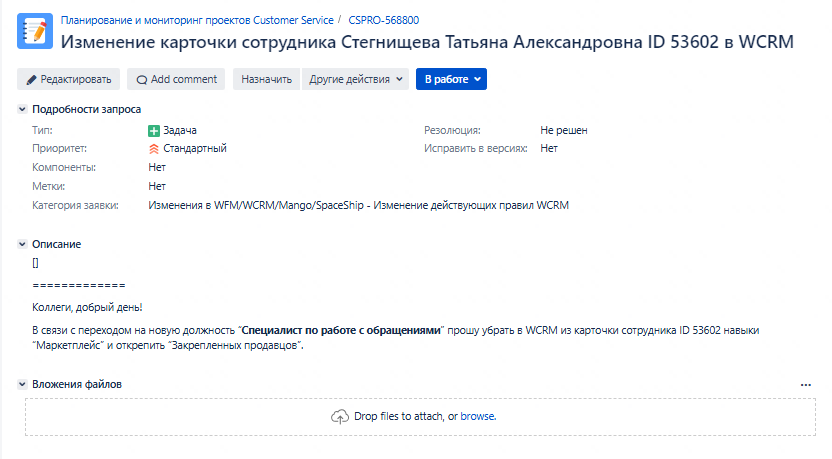The height and width of the screenshot is (459, 832).
Task: Collapse the Описание section
Action: tap(22, 244)
